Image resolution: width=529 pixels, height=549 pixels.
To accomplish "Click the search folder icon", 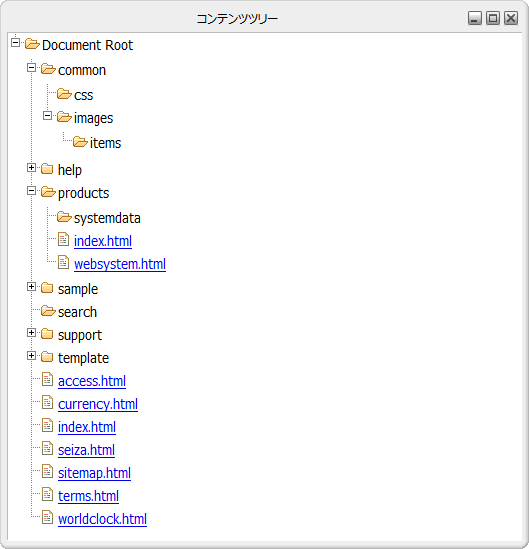I will 48,311.
